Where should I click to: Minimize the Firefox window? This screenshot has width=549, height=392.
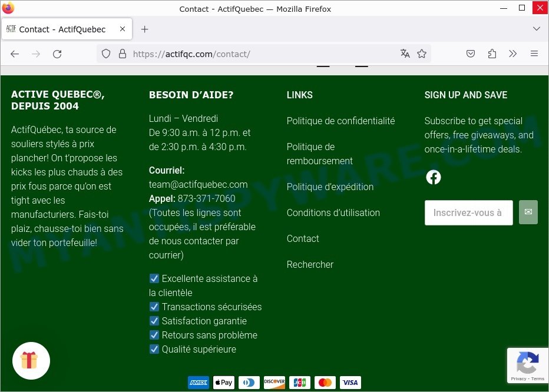pos(504,8)
